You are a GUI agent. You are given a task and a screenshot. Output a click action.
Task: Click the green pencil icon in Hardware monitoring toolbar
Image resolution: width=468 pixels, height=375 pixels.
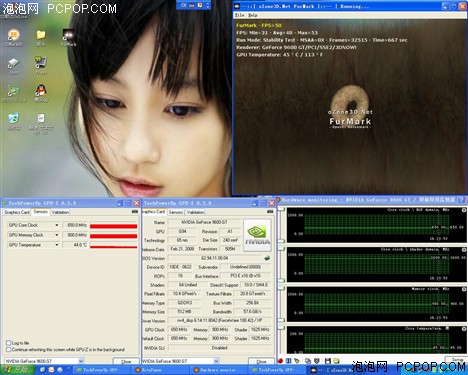click(297, 361)
